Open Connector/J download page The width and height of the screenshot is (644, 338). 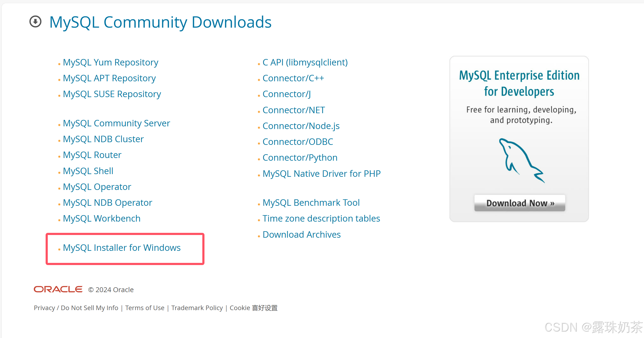click(x=286, y=94)
